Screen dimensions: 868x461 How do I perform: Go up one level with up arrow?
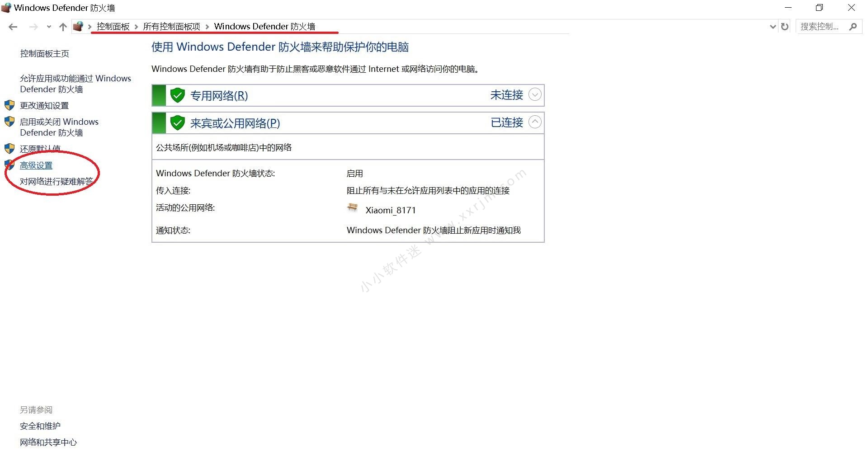[63, 27]
